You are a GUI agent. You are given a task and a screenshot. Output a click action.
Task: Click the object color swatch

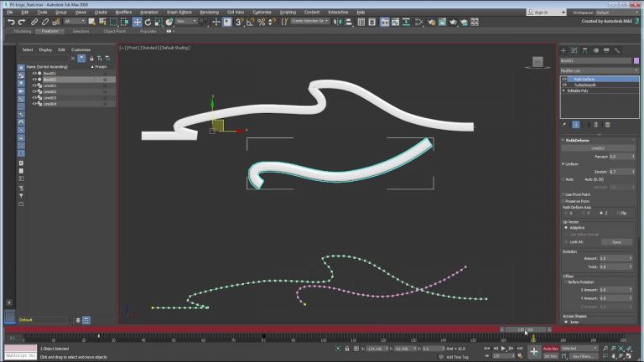[636, 60]
